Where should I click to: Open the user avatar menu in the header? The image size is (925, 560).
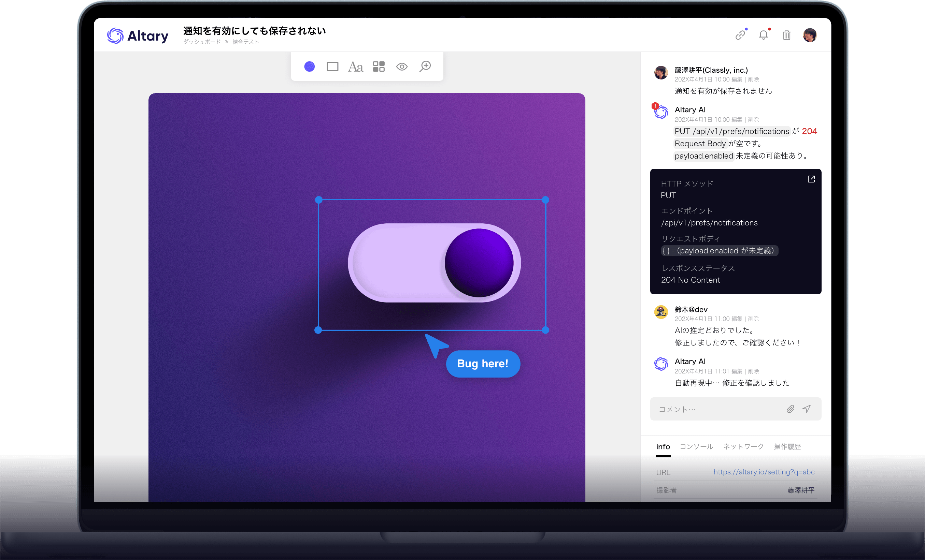810,35
